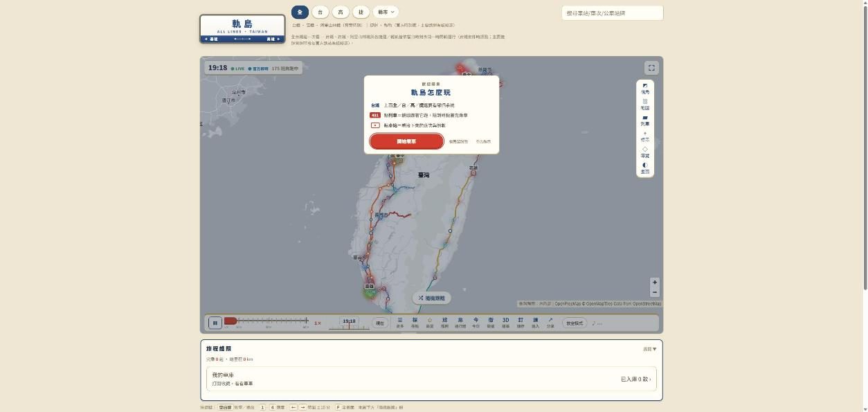The image size is (868, 412).
Task: Select the 捷 metro filter tab
Action: pyautogui.click(x=361, y=12)
